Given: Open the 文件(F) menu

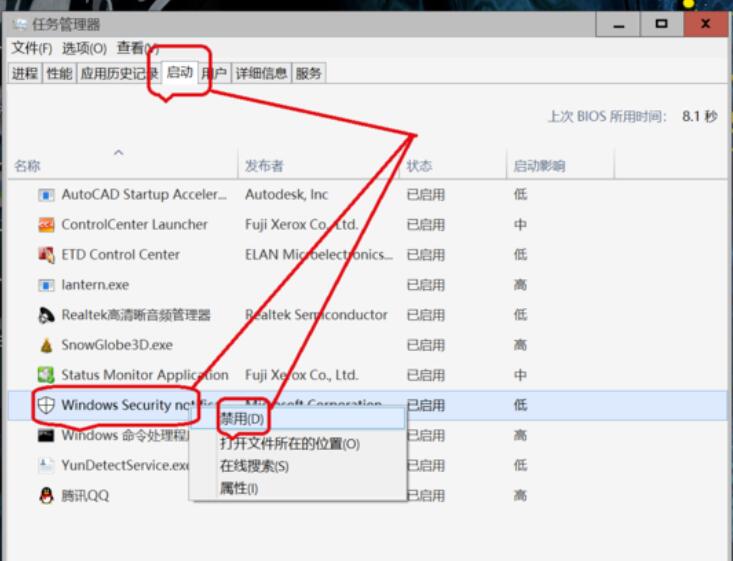Looking at the screenshot, I should pyautogui.click(x=32, y=48).
